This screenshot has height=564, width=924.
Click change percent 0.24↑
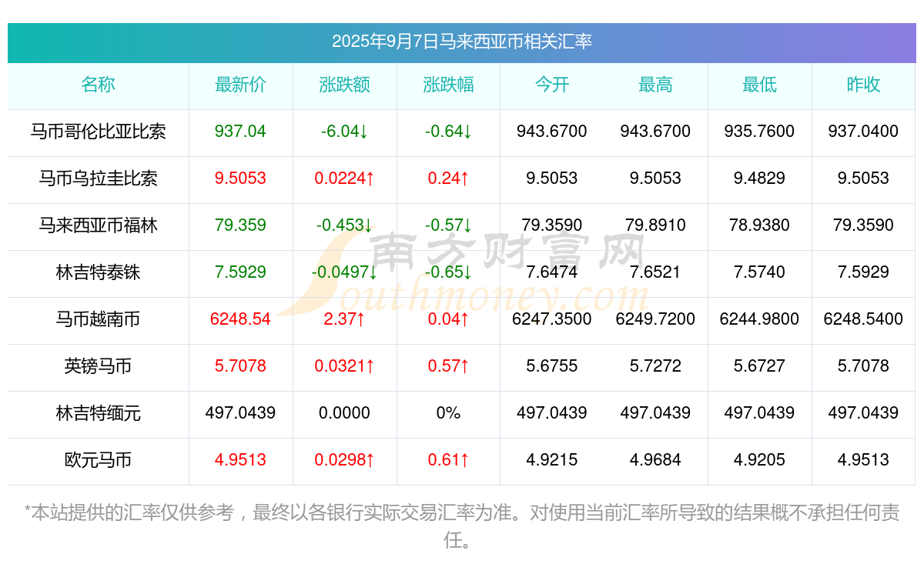[448, 179]
